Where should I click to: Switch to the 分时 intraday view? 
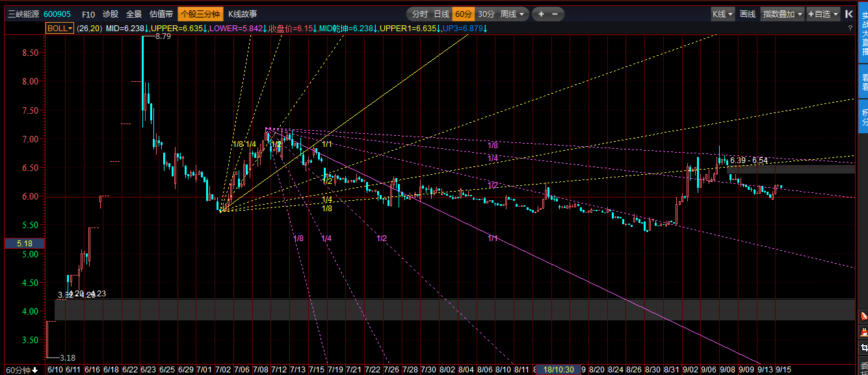pos(420,14)
